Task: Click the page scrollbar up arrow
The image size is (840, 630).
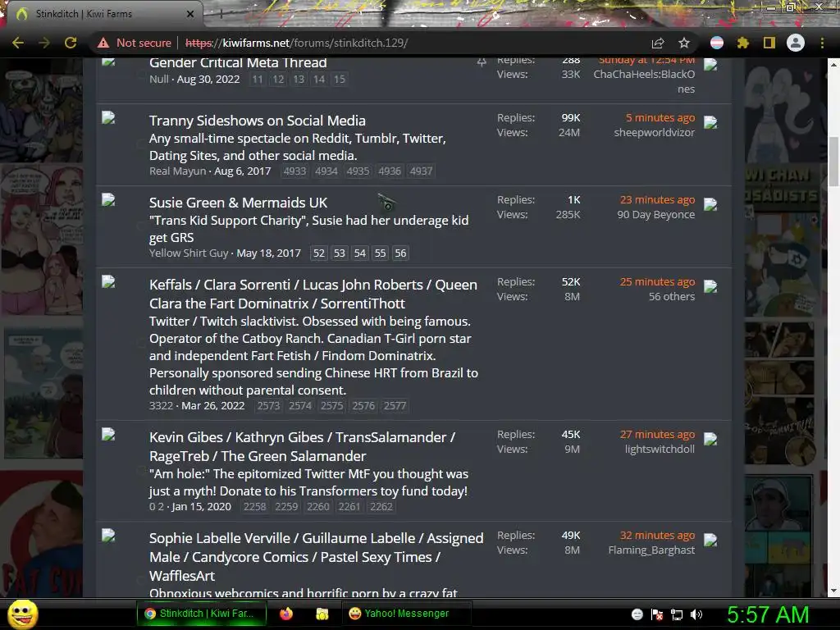Action: pos(833,64)
